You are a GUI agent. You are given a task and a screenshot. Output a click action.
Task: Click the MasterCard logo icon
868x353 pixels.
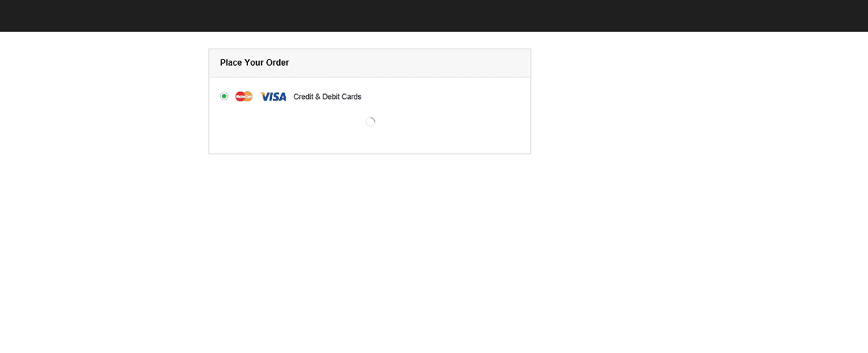[x=244, y=96]
